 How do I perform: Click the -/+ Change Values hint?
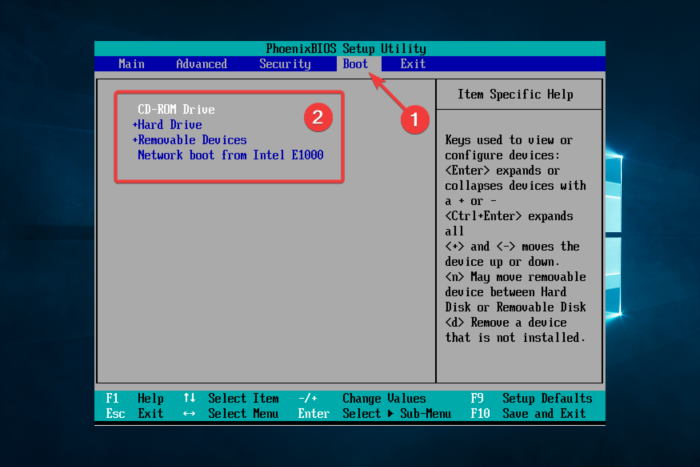coord(362,398)
